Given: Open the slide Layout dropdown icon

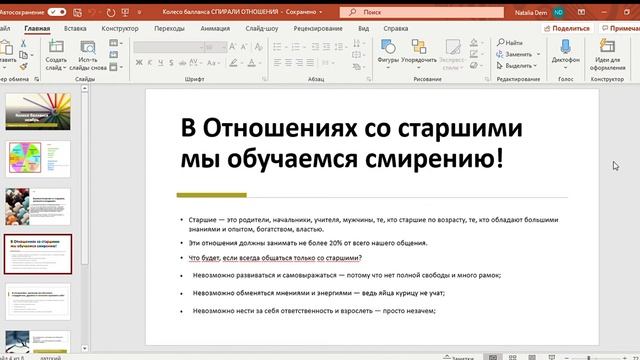Looking at the screenshot, I should click(x=116, y=43).
